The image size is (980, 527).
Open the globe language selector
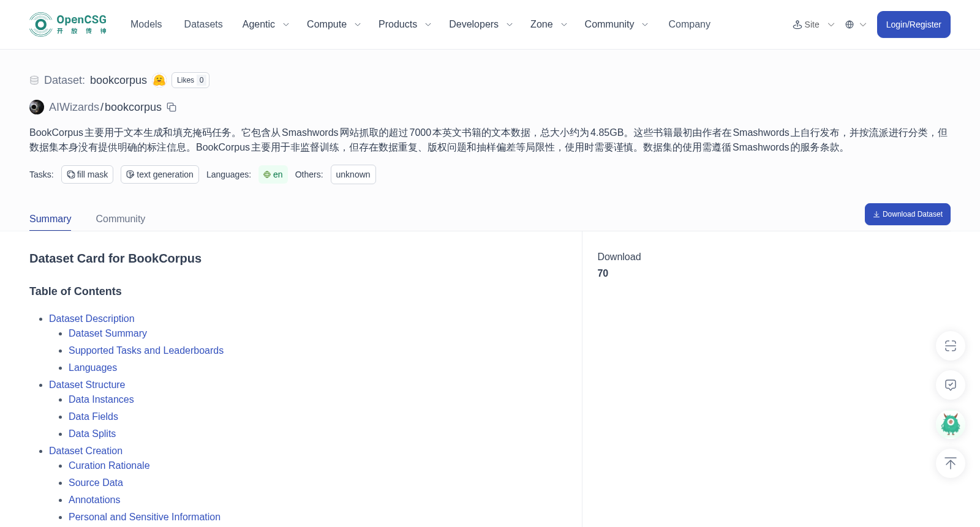[x=850, y=24]
